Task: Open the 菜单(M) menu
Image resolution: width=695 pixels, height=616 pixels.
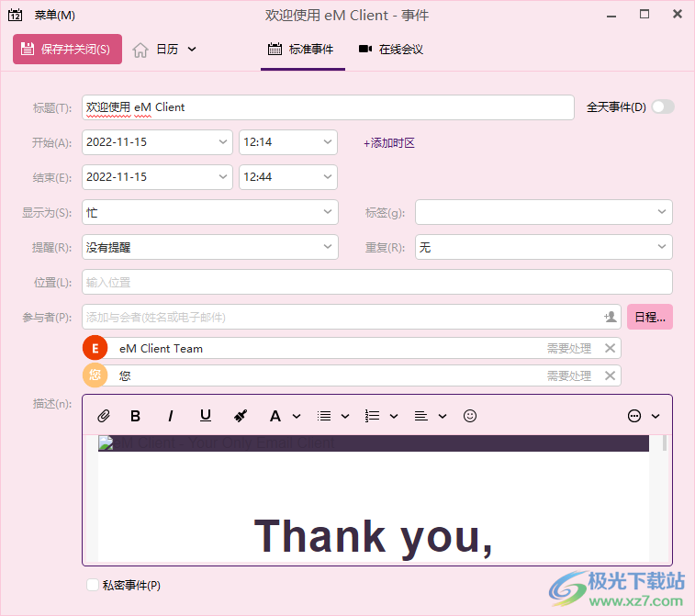Action: tap(54, 15)
